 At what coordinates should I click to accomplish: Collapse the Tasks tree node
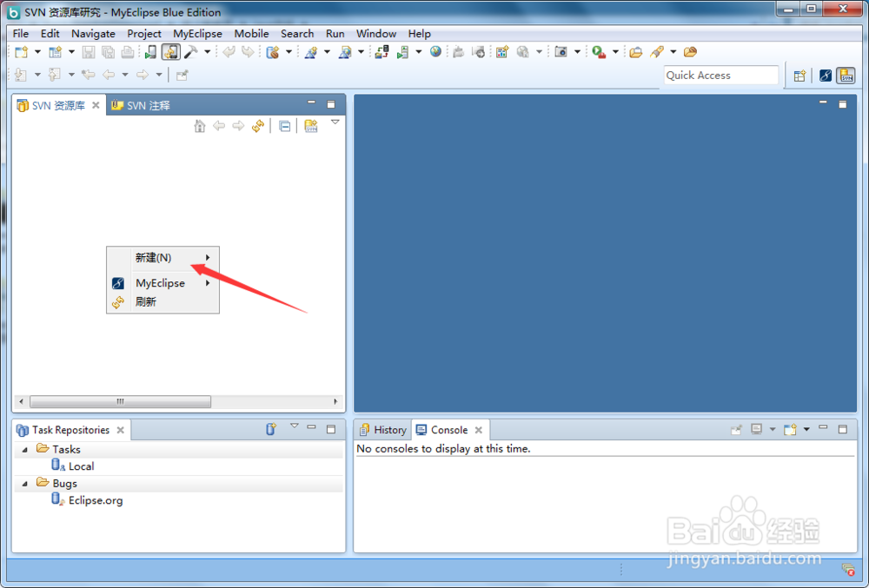(x=25, y=450)
